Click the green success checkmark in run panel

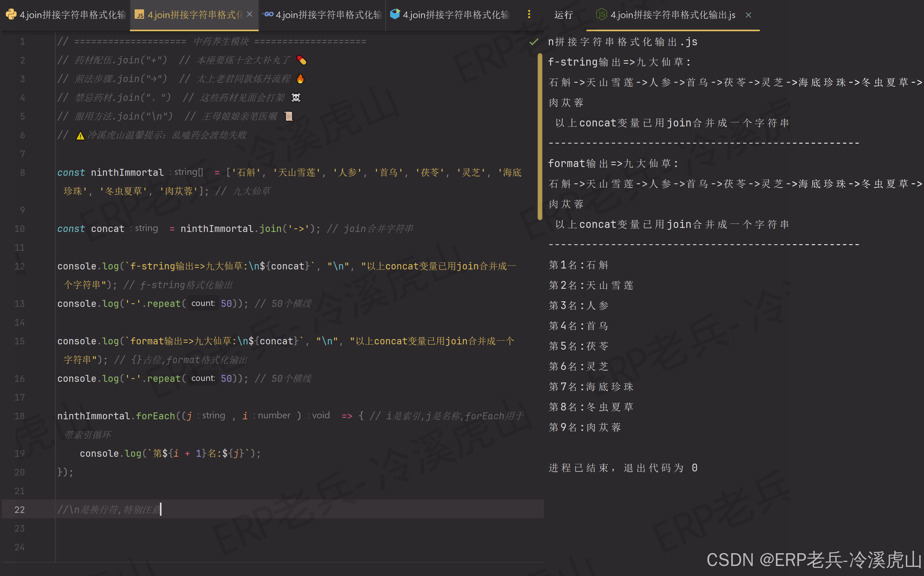[534, 42]
